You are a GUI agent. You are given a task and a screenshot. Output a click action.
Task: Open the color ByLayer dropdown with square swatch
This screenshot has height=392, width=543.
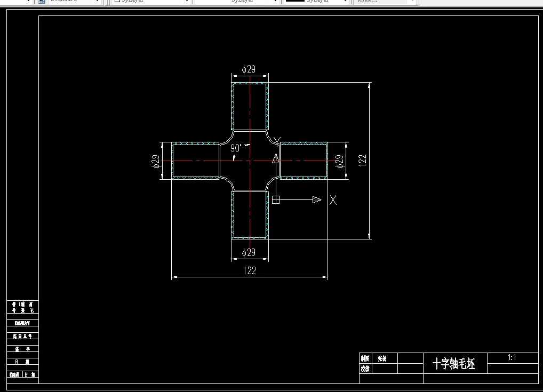pyautogui.click(x=153, y=1)
